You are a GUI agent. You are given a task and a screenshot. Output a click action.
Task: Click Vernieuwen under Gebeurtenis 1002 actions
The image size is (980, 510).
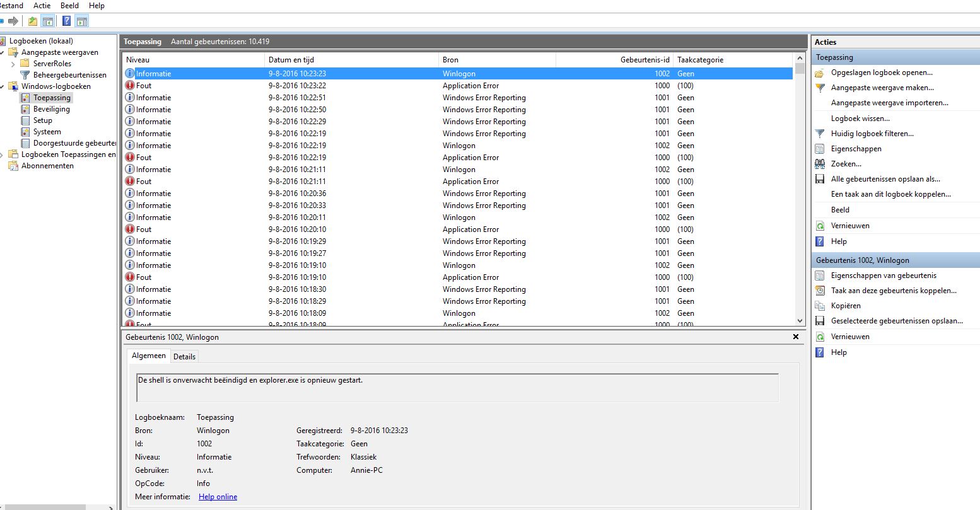[849, 337]
